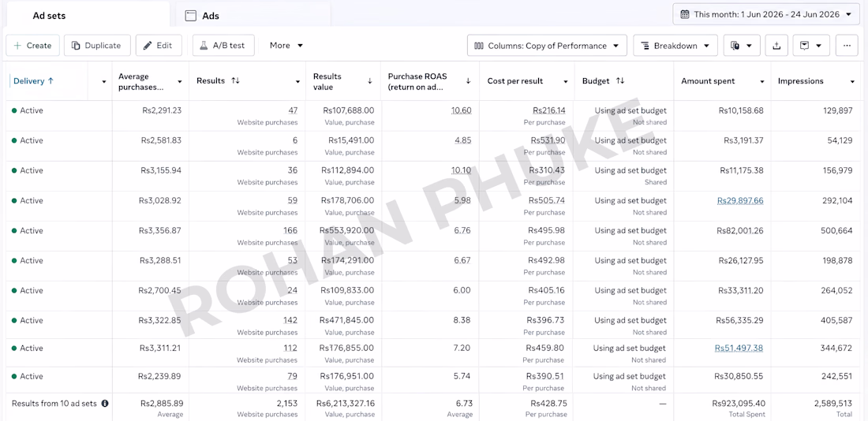Click the Delivery column header
Screen dimensions: 868x421
(x=33, y=80)
